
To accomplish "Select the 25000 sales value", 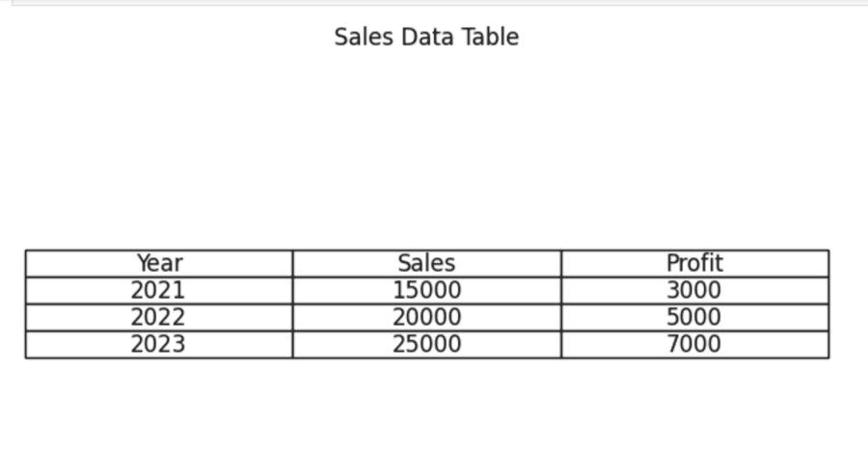I will [x=427, y=345].
